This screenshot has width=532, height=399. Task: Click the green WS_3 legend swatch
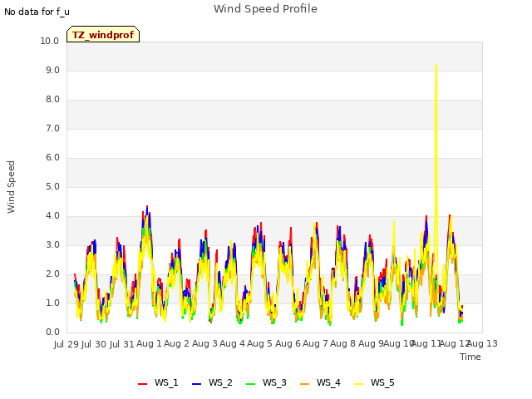(x=250, y=384)
